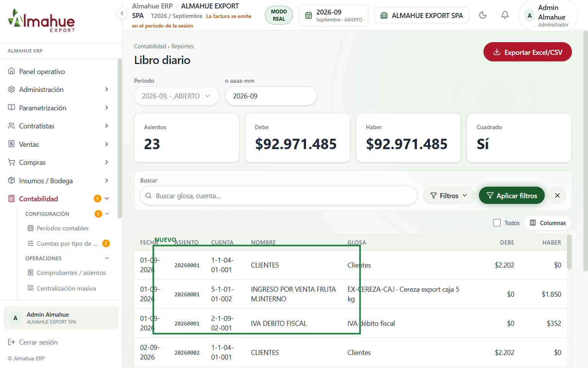Open the Periodo dropdown 2026-09 ABIERTO
The image size is (588, 368).
click(176, 96)
